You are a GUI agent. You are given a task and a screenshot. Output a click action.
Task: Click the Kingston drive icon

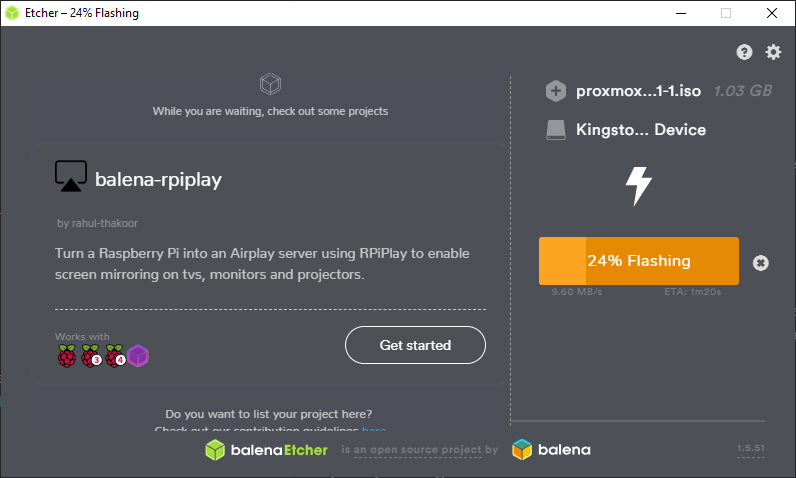[x=556, y=130]
